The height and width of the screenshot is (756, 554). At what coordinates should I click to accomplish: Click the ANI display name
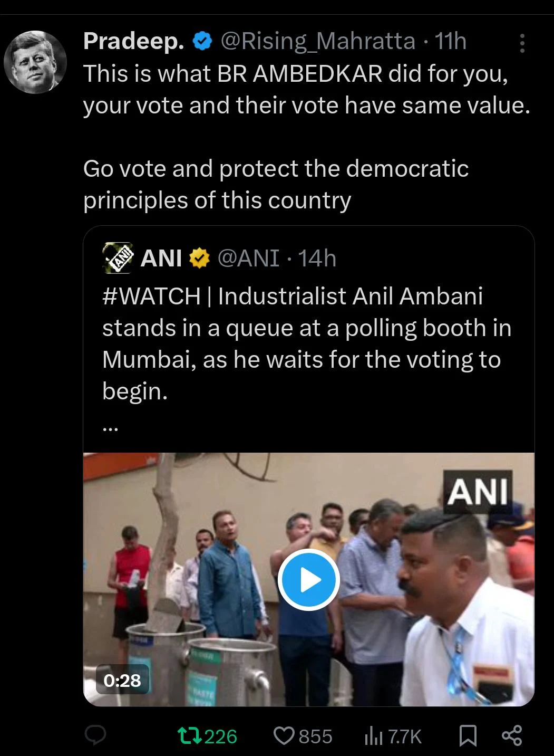coord(162,259)
